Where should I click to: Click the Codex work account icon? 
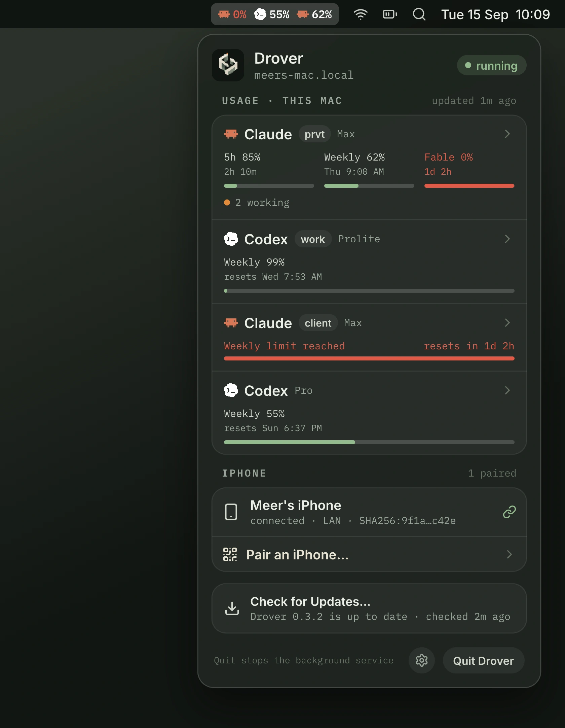(231, 239)
